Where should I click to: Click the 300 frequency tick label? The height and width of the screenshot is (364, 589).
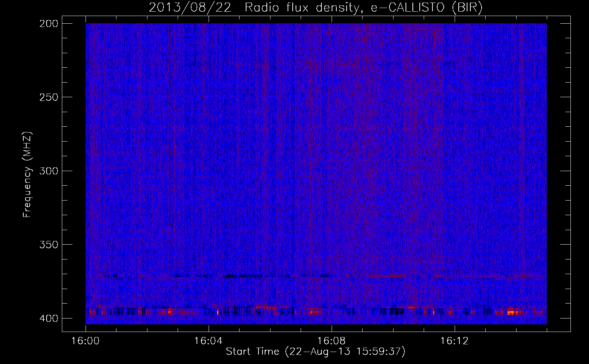(x=48, y=171)
